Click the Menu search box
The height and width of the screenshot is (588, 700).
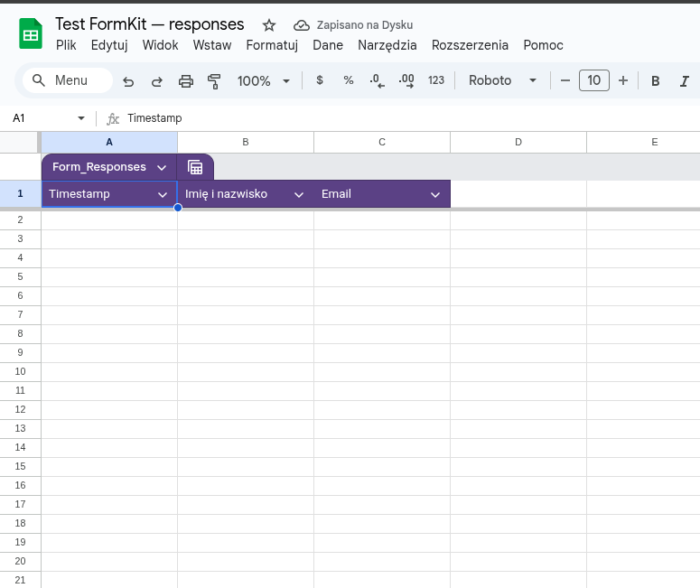click(x=69, y=80)
